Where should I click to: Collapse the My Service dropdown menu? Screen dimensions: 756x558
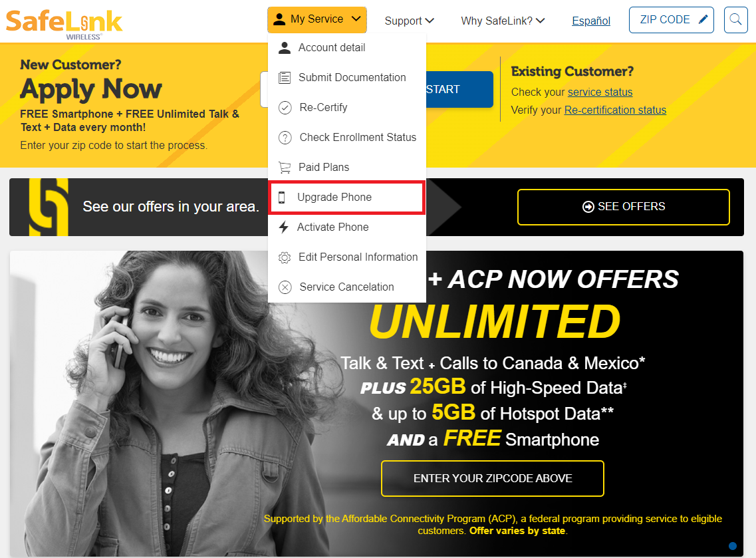(x=317, y=20)
